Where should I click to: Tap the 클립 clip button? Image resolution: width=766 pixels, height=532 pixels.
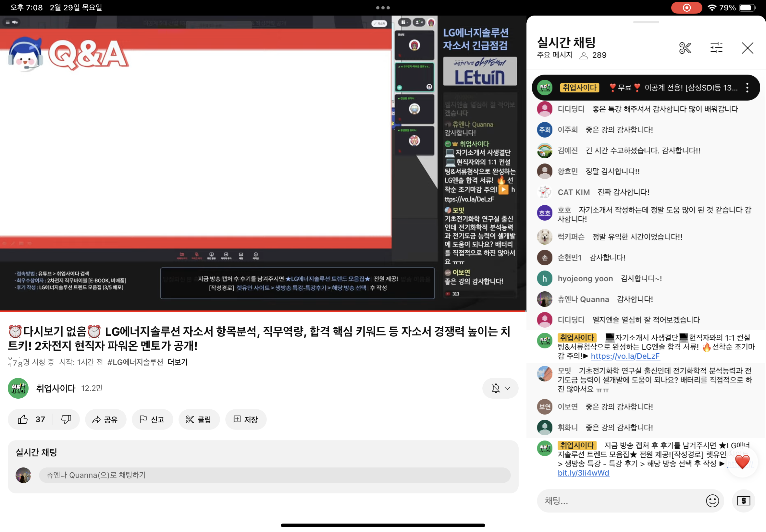pos(199,419)
